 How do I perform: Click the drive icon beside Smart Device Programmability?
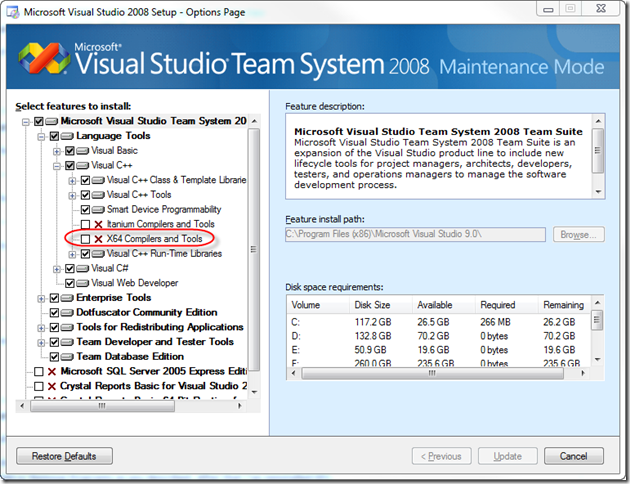coord(98,210)
